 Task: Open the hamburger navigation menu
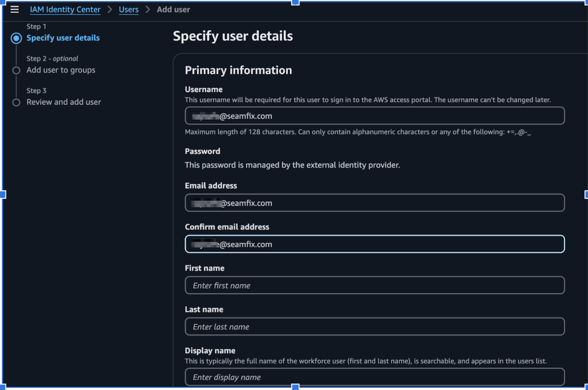pyautogui.click(x=14, y=9)
